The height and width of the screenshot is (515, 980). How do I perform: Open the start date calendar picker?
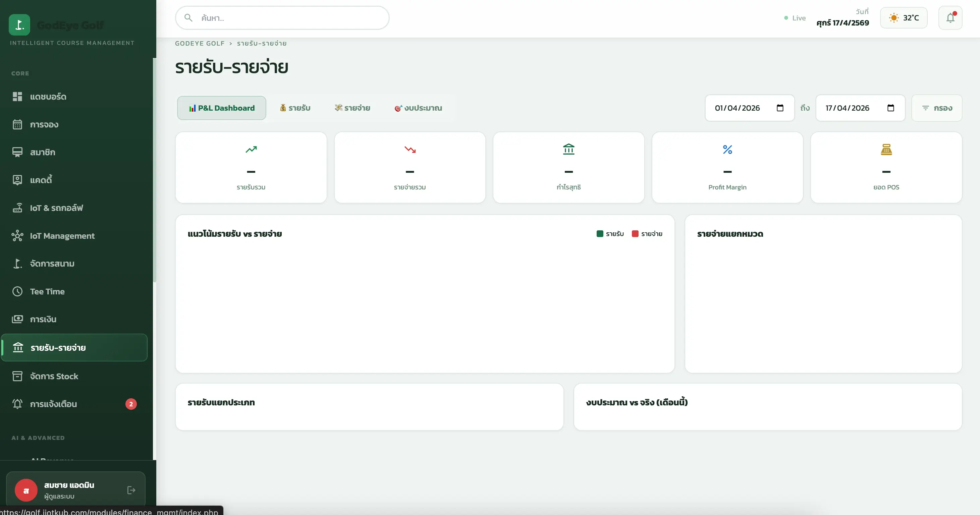click(780, 108)
